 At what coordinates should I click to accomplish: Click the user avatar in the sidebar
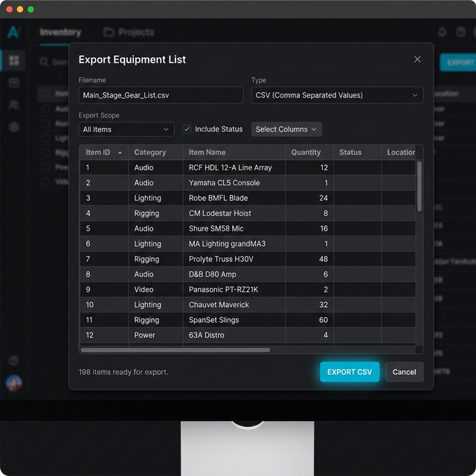pos(14,382)
